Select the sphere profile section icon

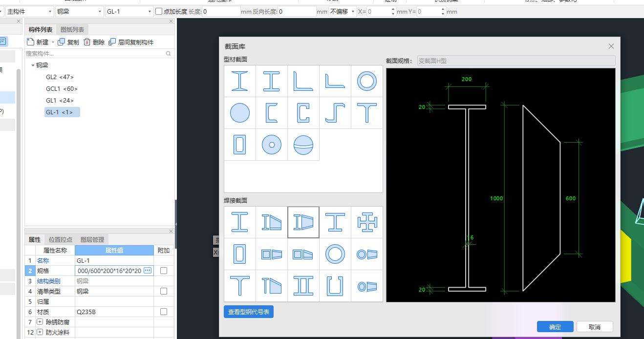(303, 145)
